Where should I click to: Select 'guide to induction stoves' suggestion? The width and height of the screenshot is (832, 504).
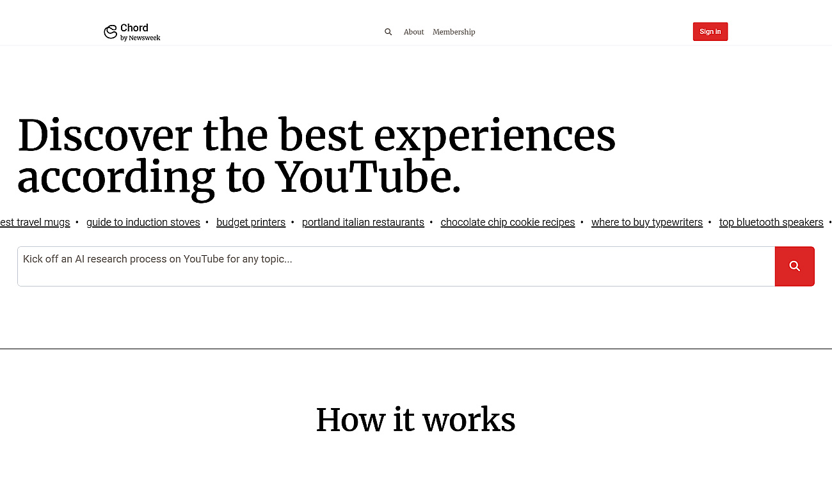coord(143,222)
